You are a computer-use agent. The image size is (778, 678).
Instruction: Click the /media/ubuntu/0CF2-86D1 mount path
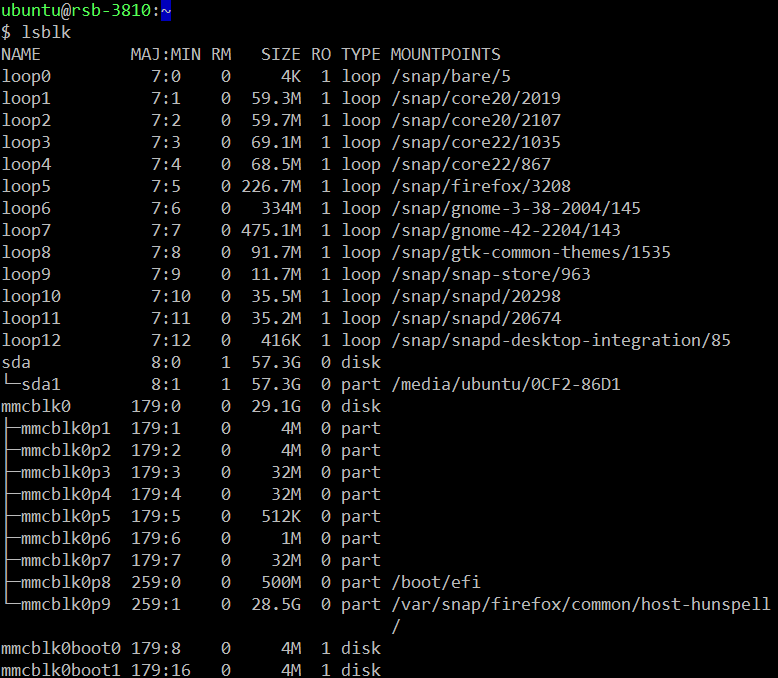click(505, 384)
